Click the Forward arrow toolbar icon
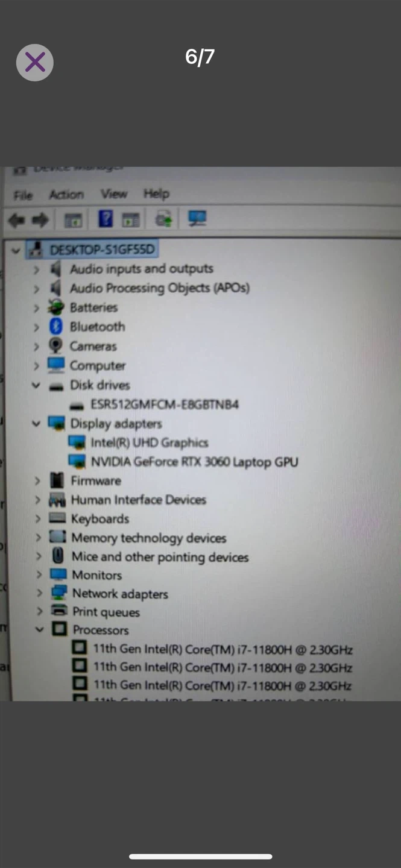The image size is (401, 868). click(x=40, y=220)
